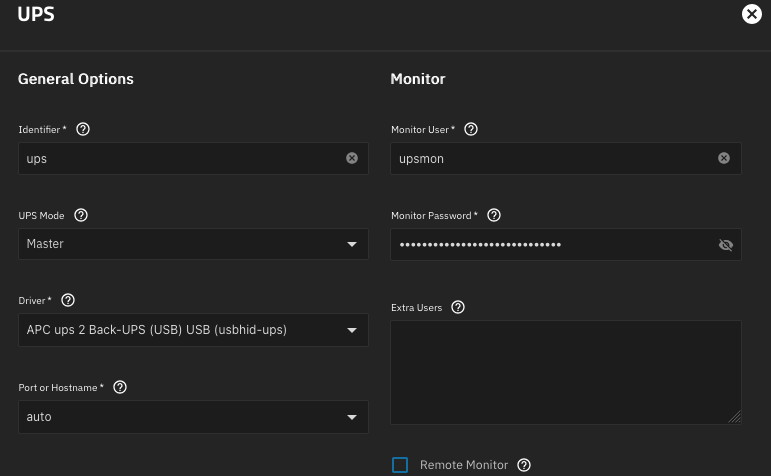Clear the Identifier field with X icon
The height and width of the screenshot is (476, 771).
[x=352, y=158]
